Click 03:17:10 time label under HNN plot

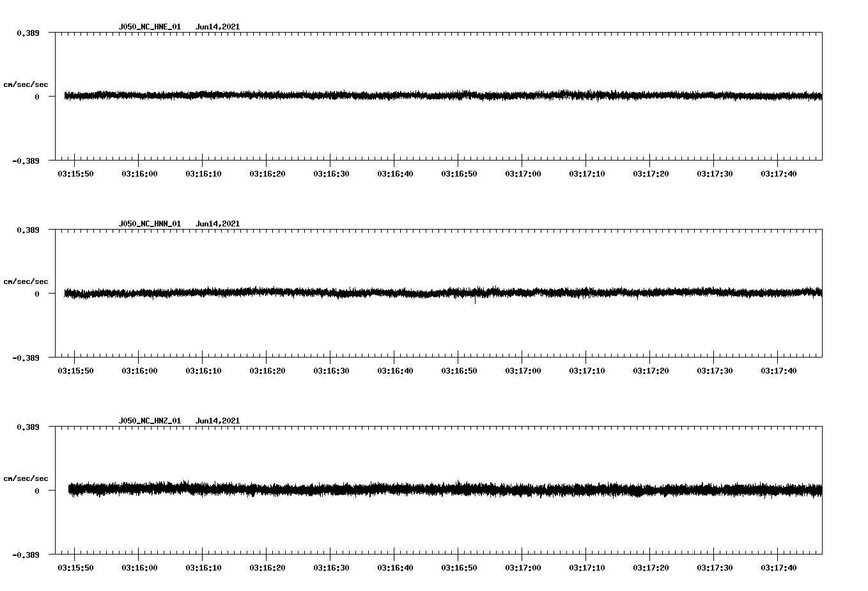click(x=587, y=370)
